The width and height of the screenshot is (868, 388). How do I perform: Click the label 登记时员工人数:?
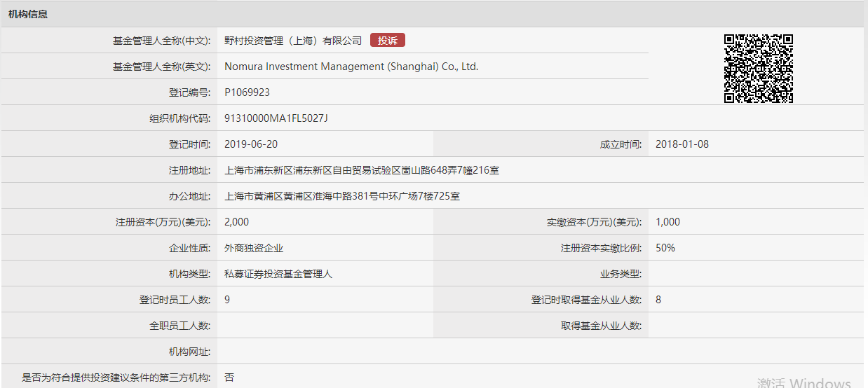coord(175,300)
